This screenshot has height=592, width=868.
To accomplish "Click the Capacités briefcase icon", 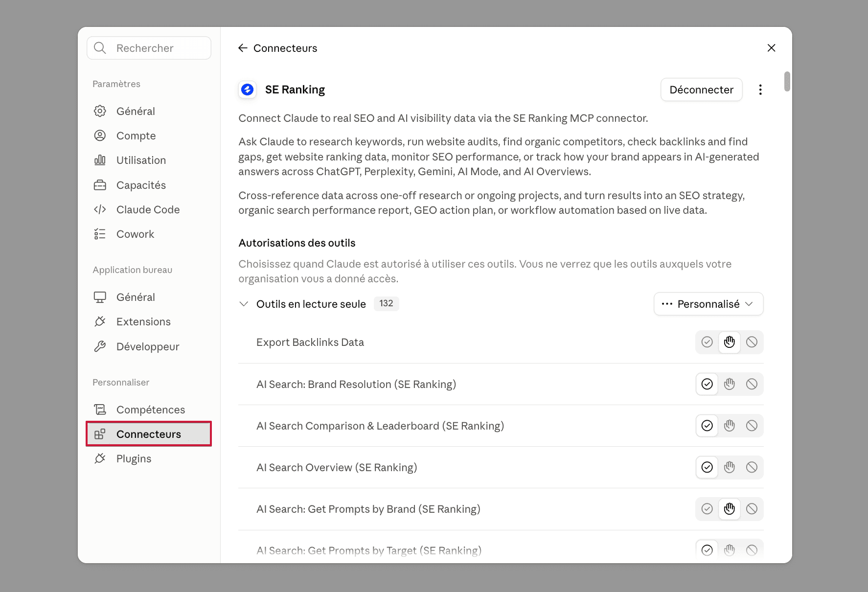I will coord(100,185).
